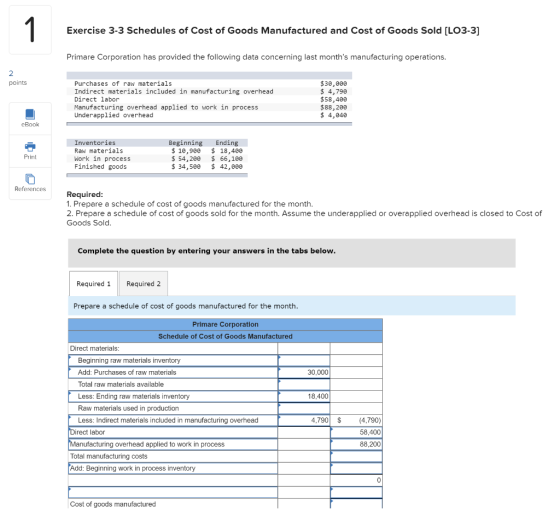Click the Primare Corporation table header
Image resolution: width=560 pixels, height=510 pixels.
(x=225, y=324)
